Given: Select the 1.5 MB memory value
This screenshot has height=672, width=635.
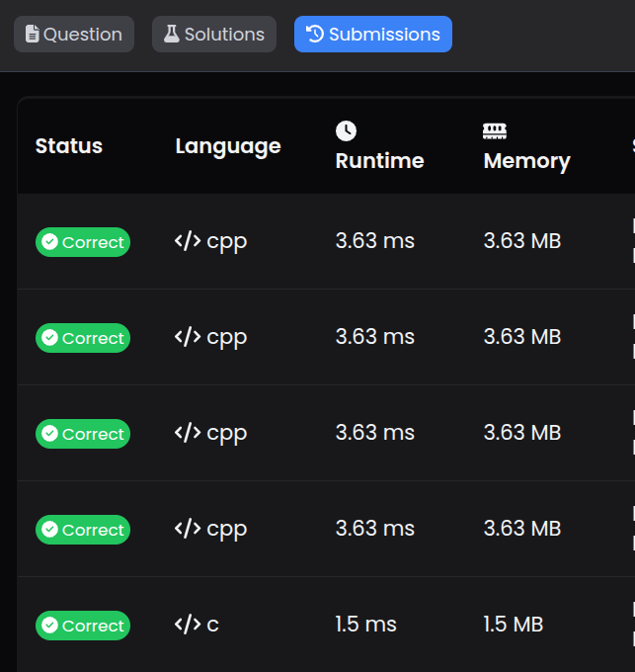Looking at the screenshot, I should (x=513, y=625).
